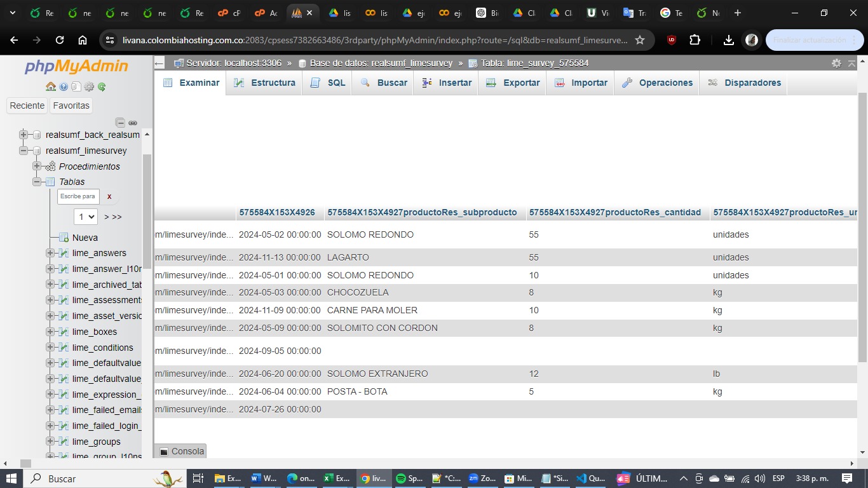Screen dimensions: 868x488
Task: View site information icon in address bar
Action: click(110, 40)
